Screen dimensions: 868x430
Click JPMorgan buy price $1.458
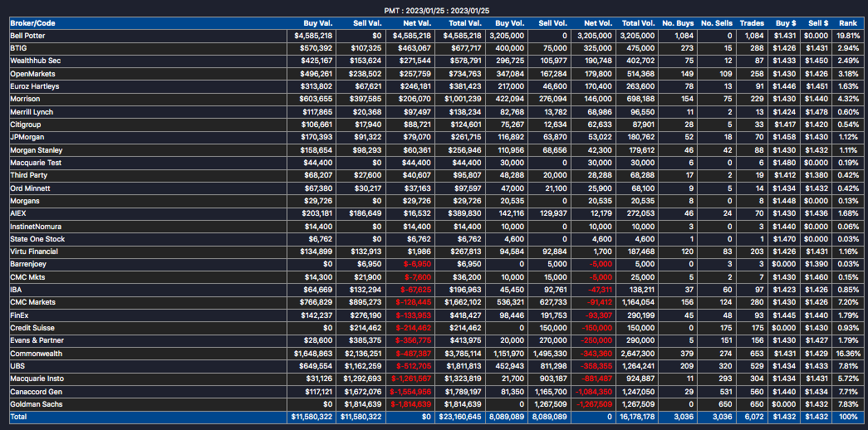pyautogui.click(x=787, y=137)
